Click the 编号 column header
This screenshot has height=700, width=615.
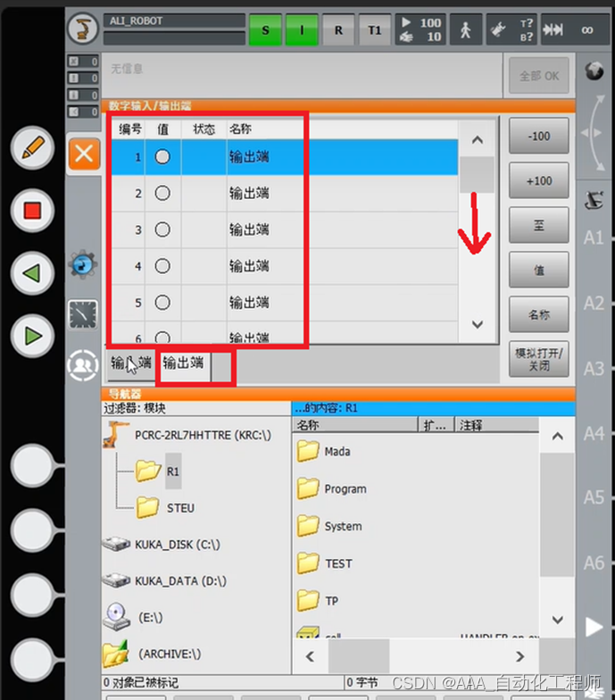(x=129, y=129)
